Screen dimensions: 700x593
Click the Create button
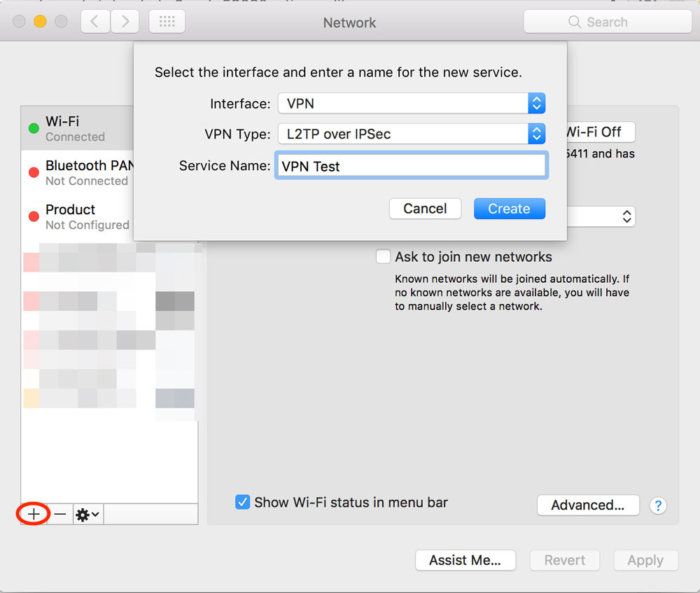pos(509,209)
